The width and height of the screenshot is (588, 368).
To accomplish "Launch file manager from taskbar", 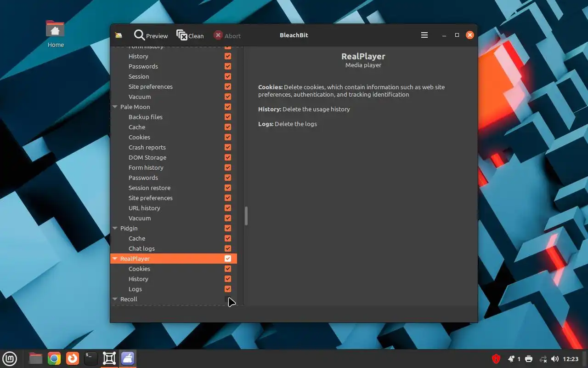I will point(35,358).
